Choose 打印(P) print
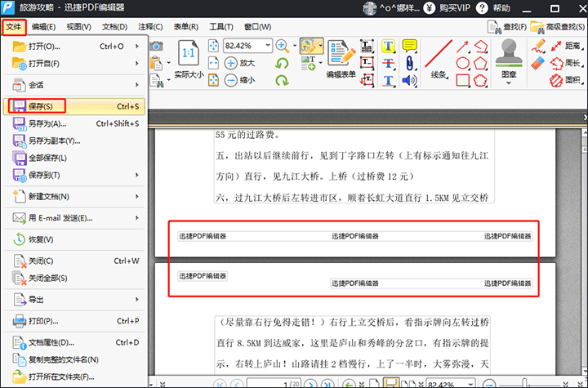 [x=74, y=321]
